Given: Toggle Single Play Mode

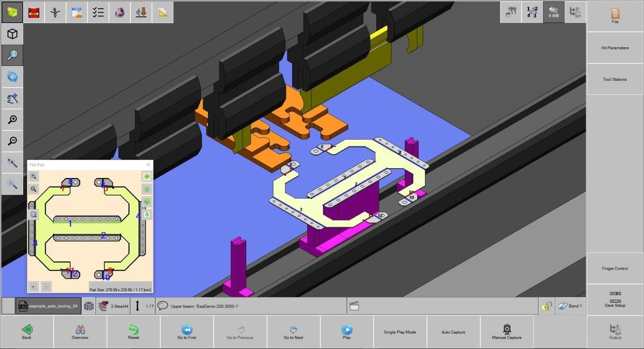Looking at the screenshot, I should pyautogui.click(x=400, y=332).
